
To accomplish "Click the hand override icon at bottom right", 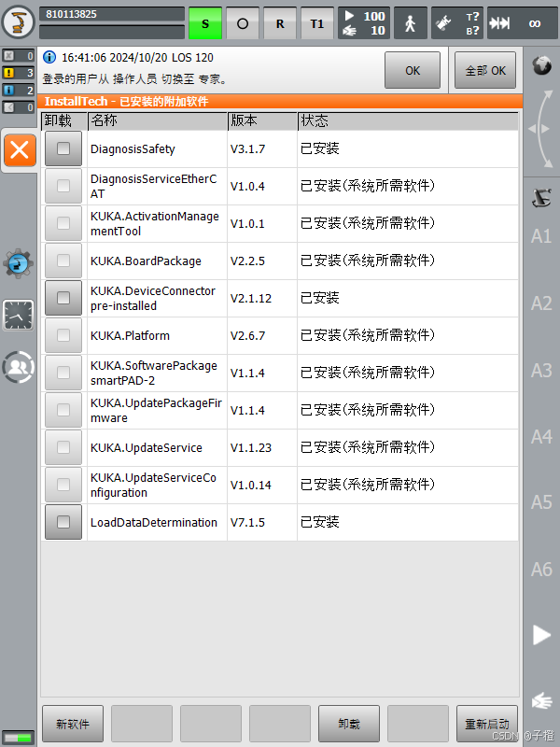I will 541,701.
